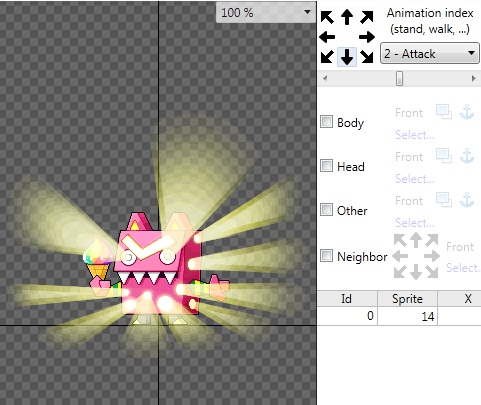Screen dimensions: 481x405
Task: Click the Select... link under Other
Action: pyautogui.click(x=415, y=223)
